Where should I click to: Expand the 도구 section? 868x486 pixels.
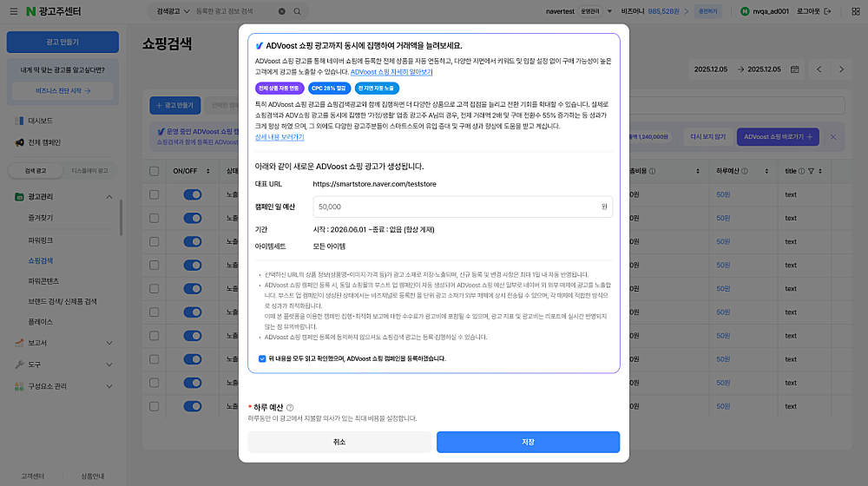tap(109, 364)
